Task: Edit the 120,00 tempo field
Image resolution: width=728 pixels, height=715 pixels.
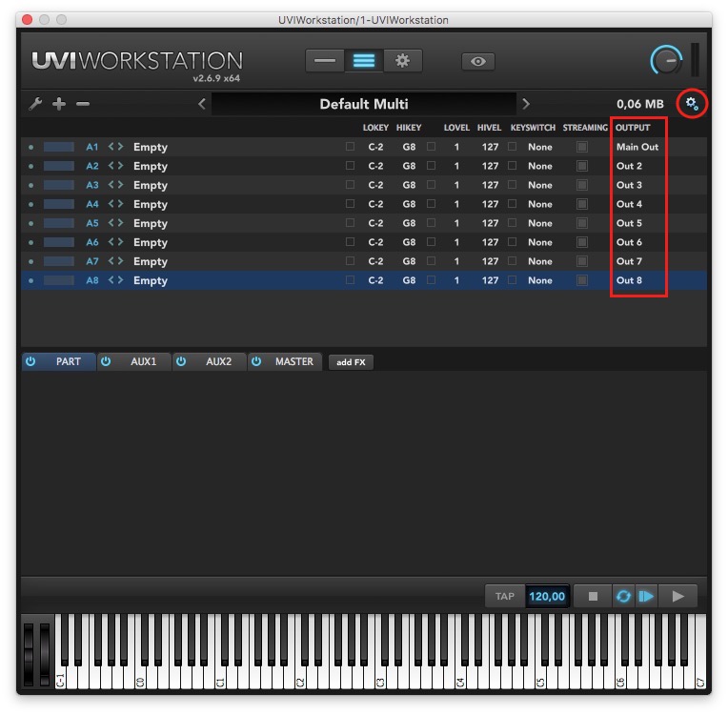Action: [x=547, y=596]
